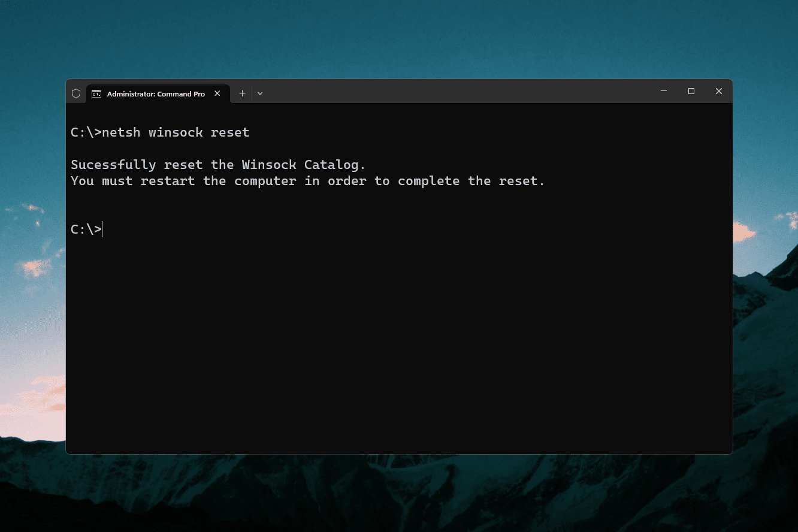Close the terminal window
The image size is (798, 532).
tap(719, 91)
